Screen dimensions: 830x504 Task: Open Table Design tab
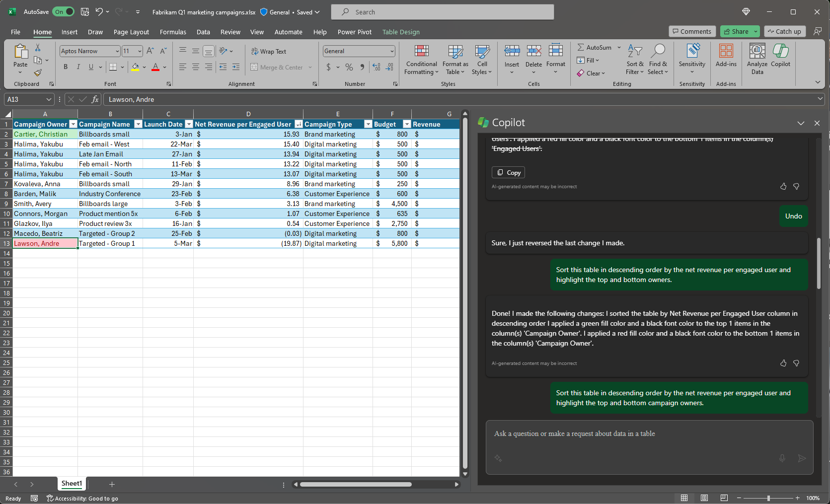pos(401,32)
